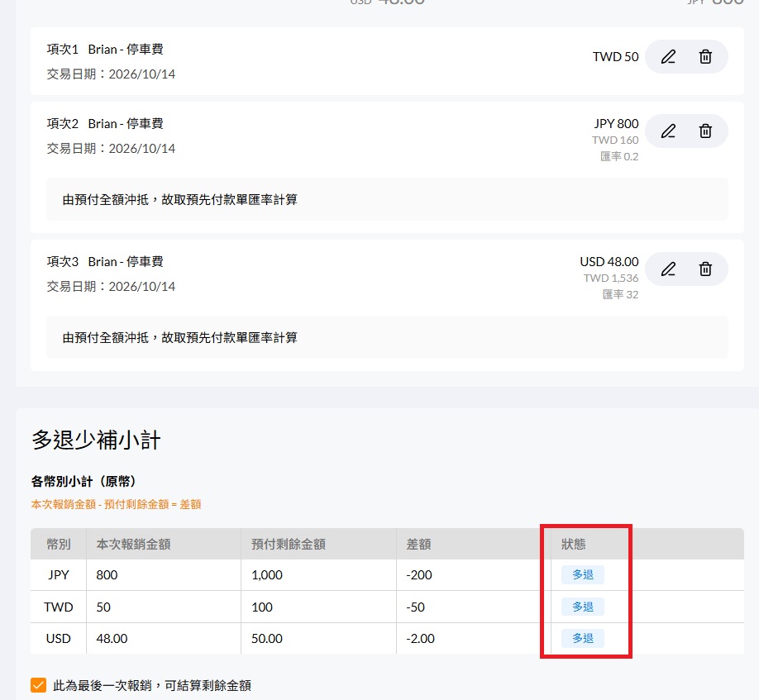This screenshot has width=759, height=700.
Task: Click USD currency cell in table
Action: point(59,639)
